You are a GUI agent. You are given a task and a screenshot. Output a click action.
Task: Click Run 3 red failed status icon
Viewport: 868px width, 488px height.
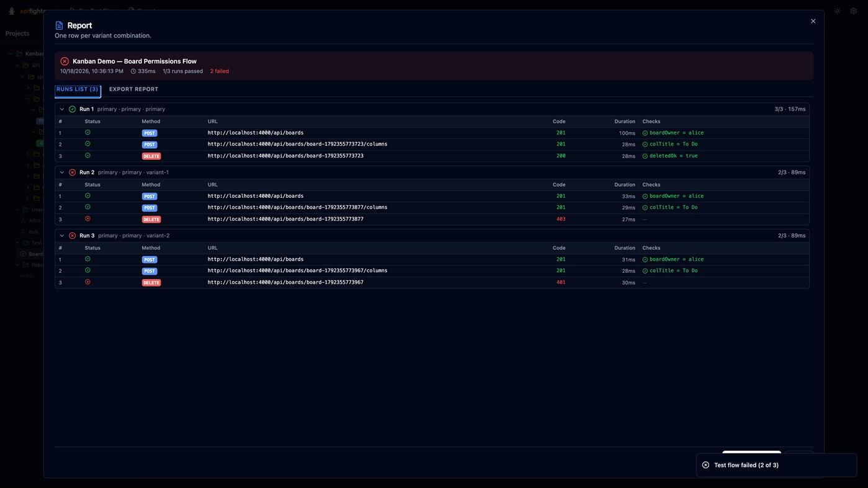point(72,236)
